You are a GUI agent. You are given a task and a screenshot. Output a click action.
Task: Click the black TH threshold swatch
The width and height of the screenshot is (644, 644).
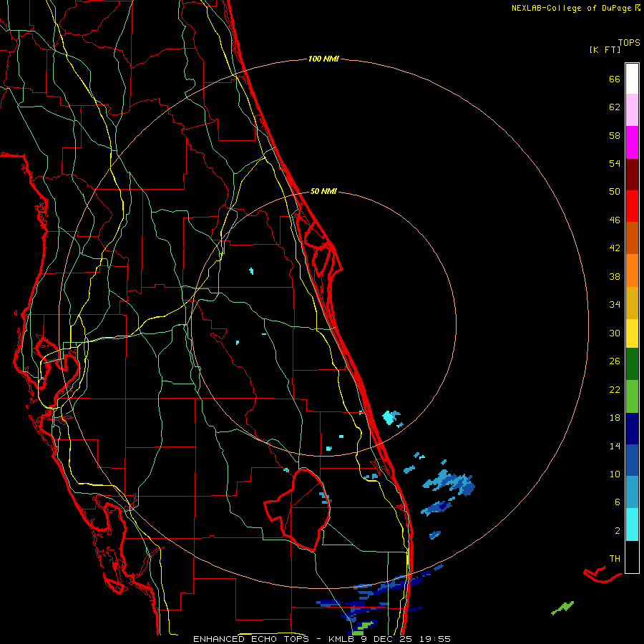pos(632,557)
